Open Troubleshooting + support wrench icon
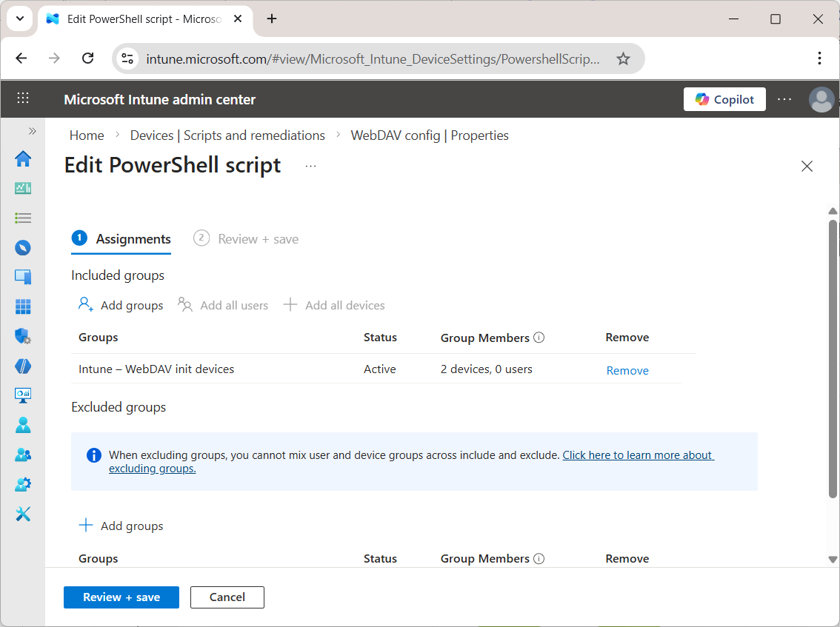 pyautogui.click(x=22, y=514)
